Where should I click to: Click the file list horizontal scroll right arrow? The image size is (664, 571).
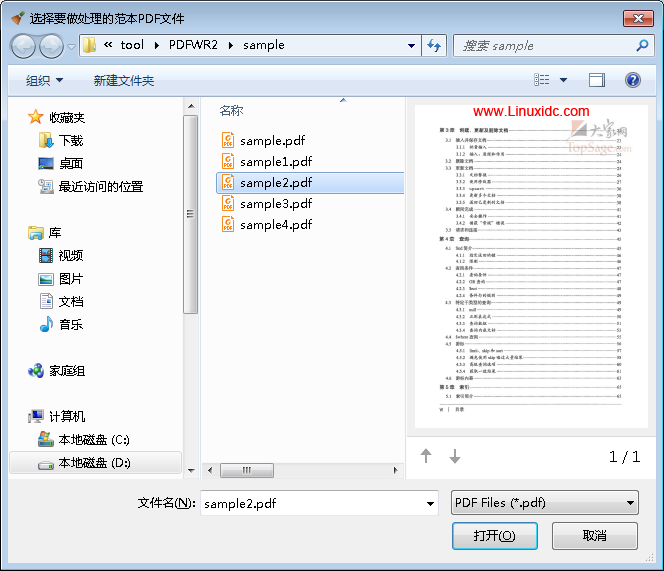[x=395, y=470]
